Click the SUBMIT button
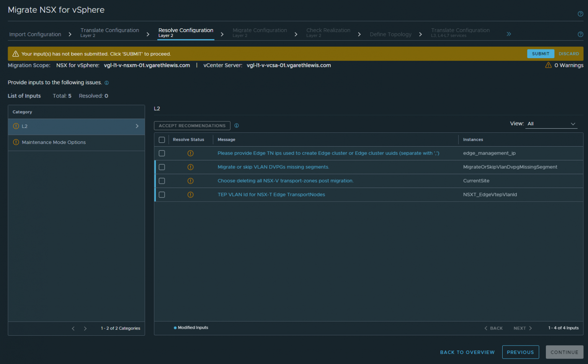The height and width of the screenshot is (364, 588). pos(541,54)
